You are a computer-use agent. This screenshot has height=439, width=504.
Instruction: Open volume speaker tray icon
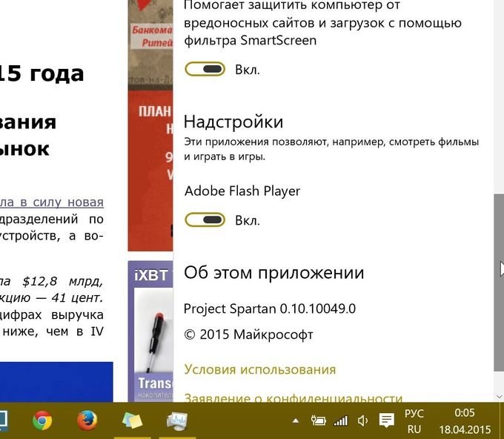coord(362,420)
